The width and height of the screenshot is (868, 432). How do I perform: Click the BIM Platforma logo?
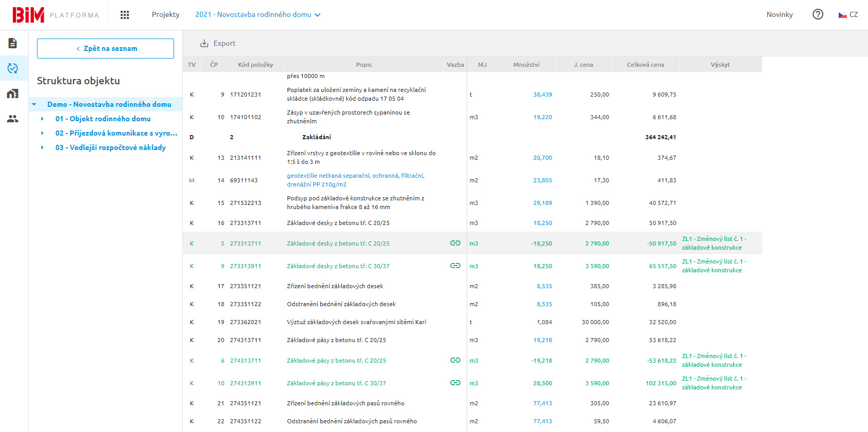(55, 15)
